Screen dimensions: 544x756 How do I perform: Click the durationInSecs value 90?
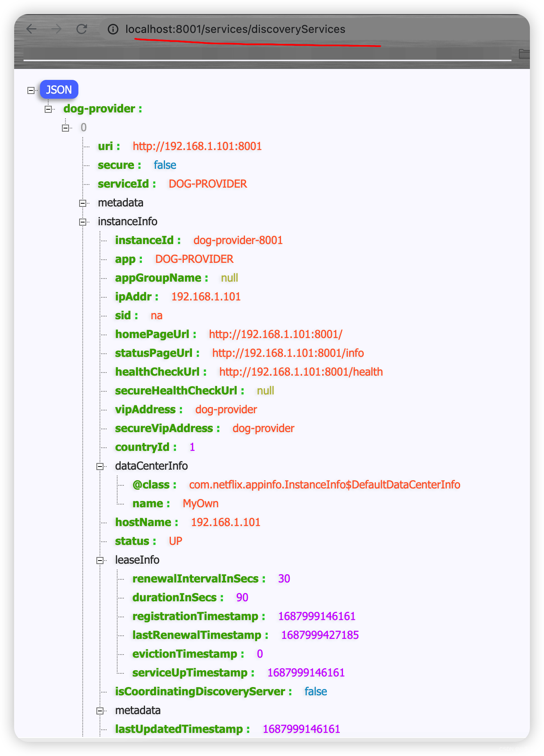tap(242, 597)
